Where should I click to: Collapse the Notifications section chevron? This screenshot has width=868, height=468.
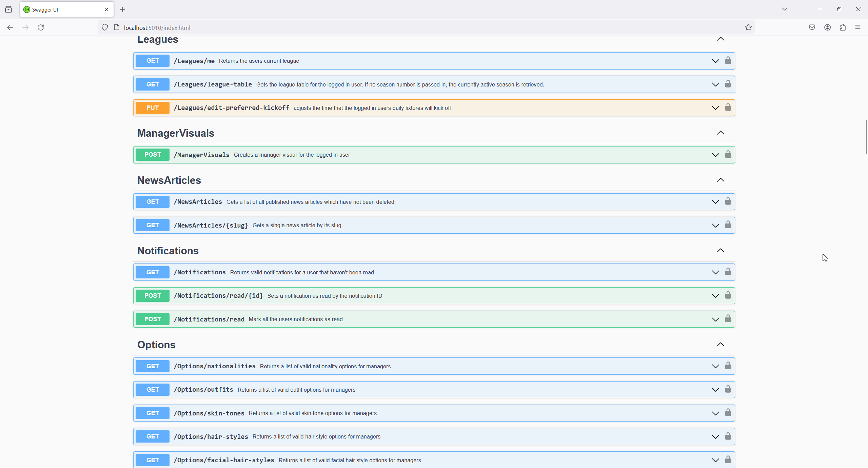point(721,251)
